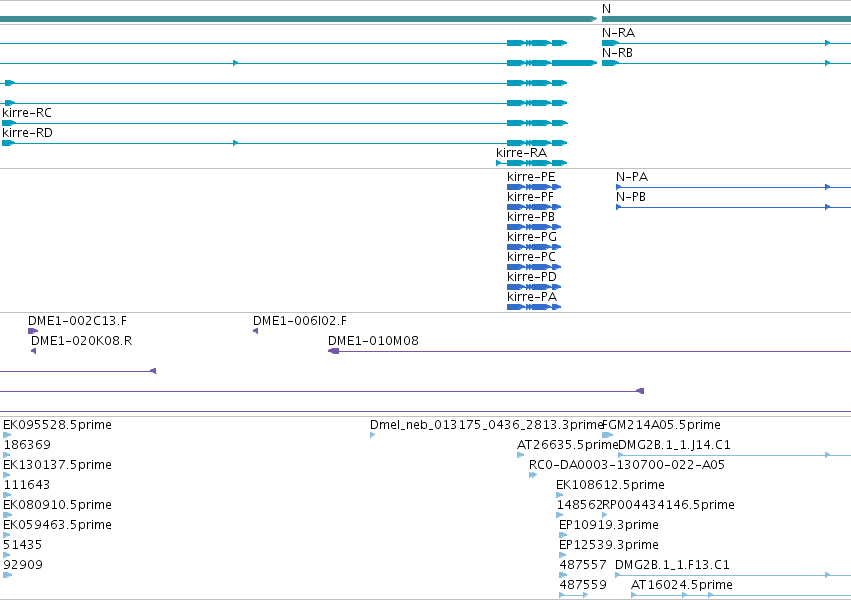
Task: Select the N gene label
Action: 606,9
